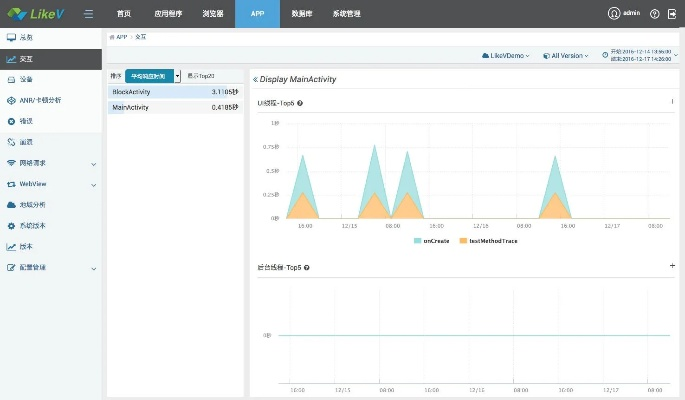Click the collapse arrows before Display MainActivity

[x=254, y=79]
